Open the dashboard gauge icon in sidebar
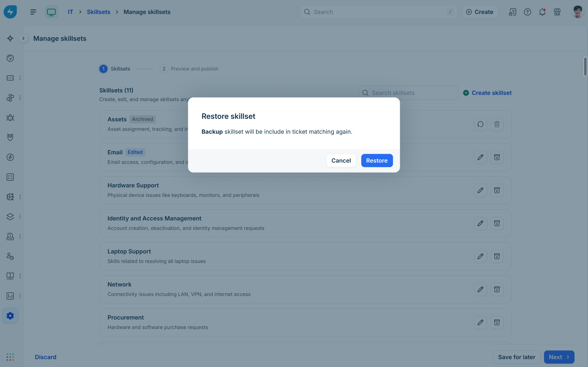The height and width of the screenshot is (367, 588). point(10,58)
